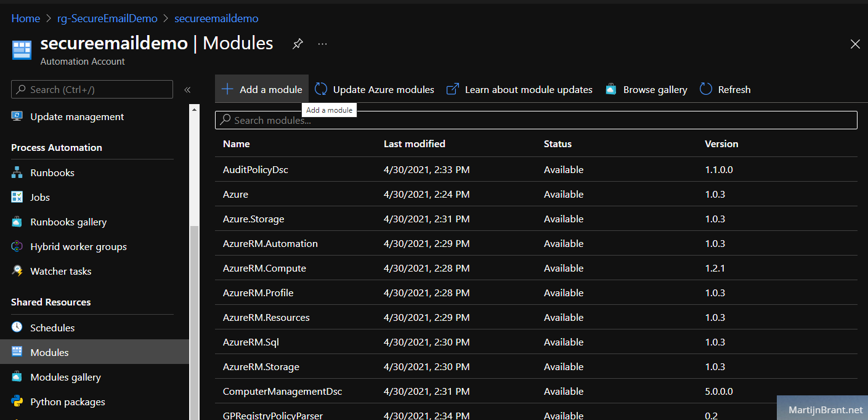The height and width of the screenshot is (420, 868).
Task: Click the Schedules clock icon
Action: [x=17, y=328]
